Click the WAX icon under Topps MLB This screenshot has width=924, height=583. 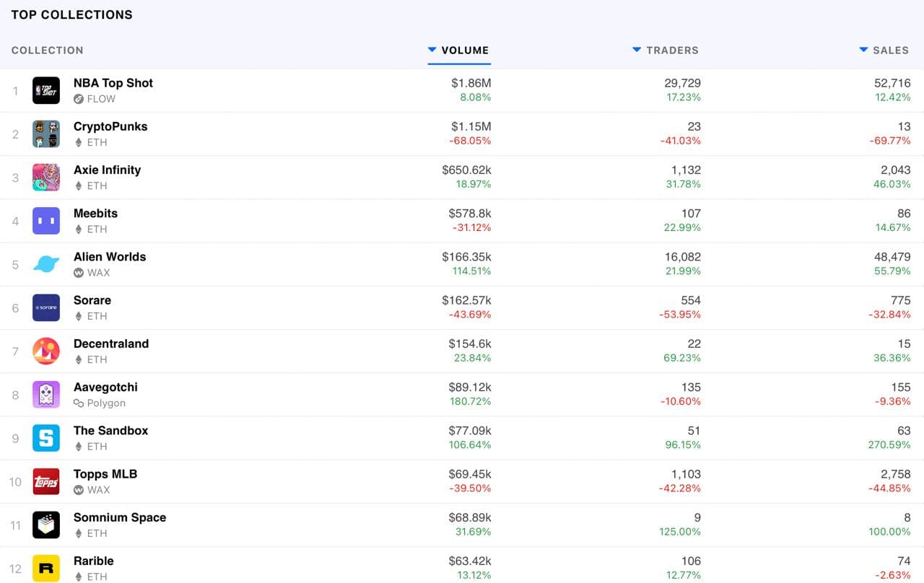click(x=79, y=490)
